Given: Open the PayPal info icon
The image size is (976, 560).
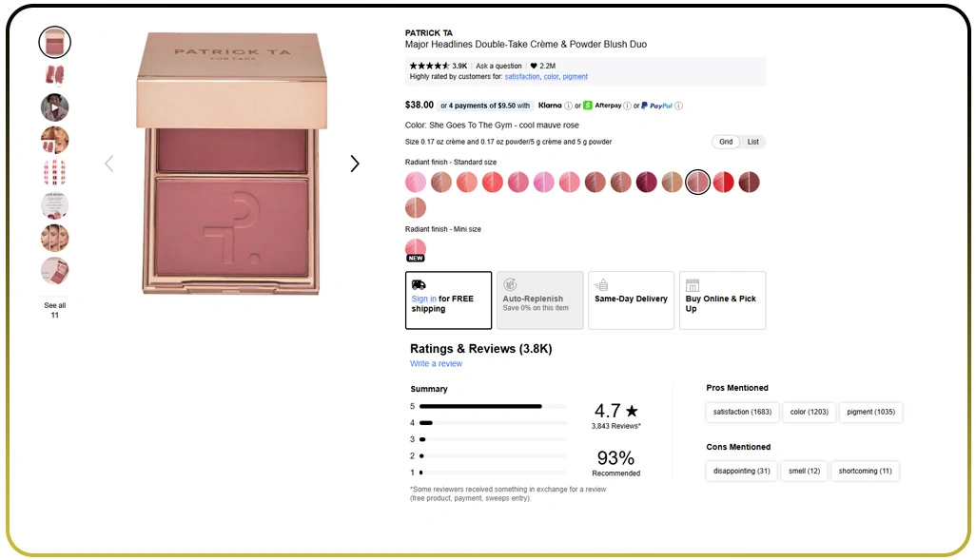Looking at the screenshot, I should 679,106.
